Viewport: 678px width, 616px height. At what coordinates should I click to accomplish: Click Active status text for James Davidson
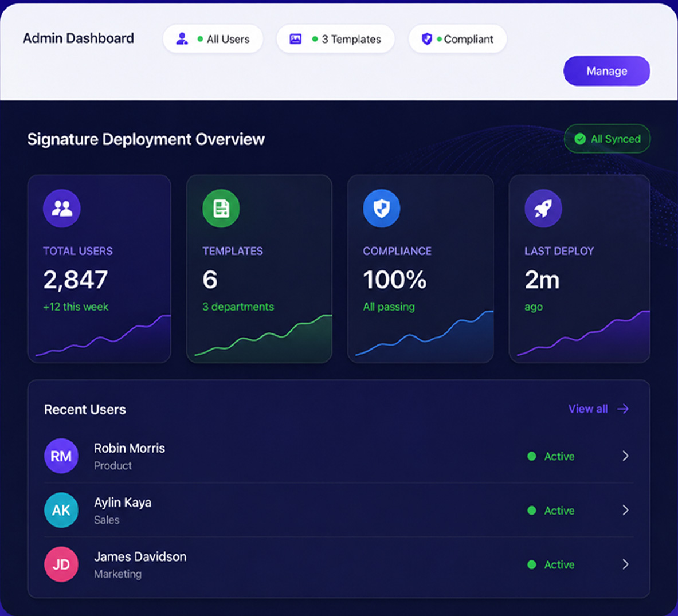[x=559, y=564]
